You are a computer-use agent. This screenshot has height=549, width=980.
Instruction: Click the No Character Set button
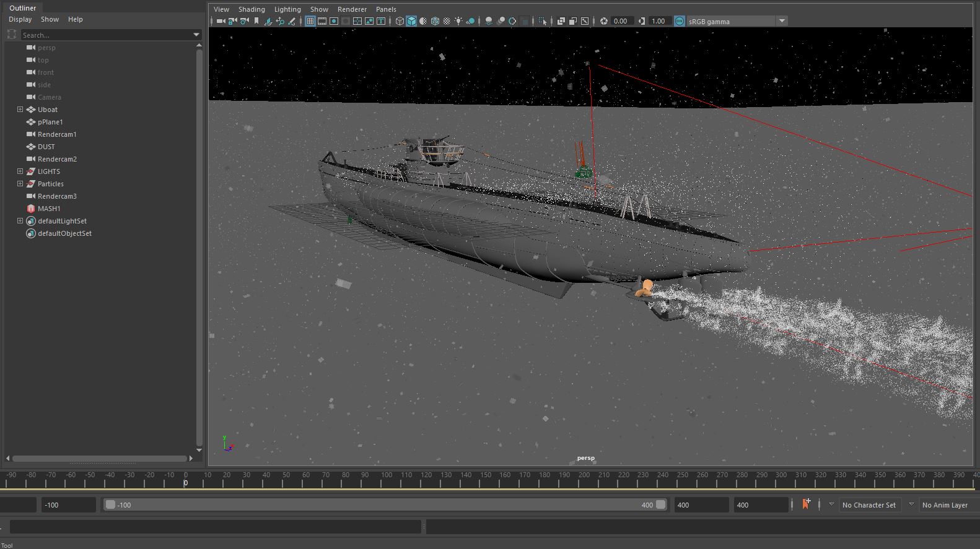tap(868, 505)
